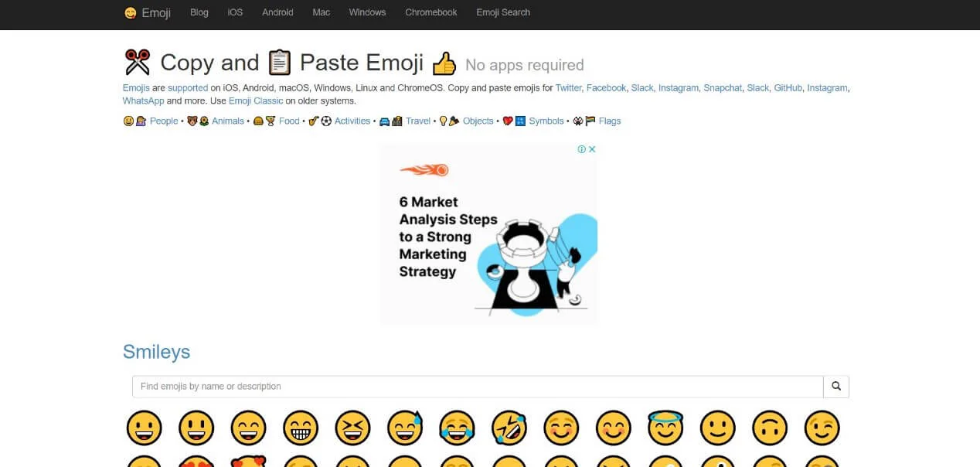Jump to the Travel emoji category

[418, 121]
